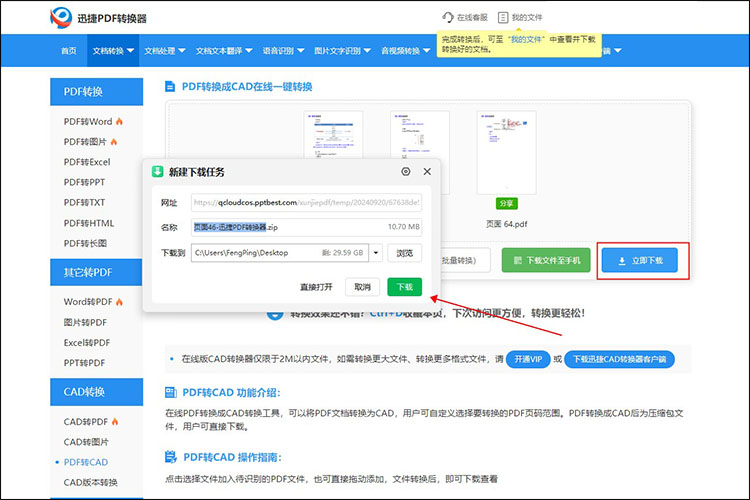The height and width of the screenshot is (500, 750).
Task: Open PDF转Word in sidebar
Action: pos(88,122)
